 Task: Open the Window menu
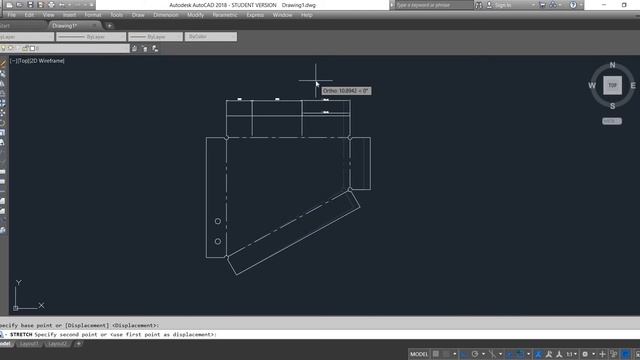coord(282,15)
